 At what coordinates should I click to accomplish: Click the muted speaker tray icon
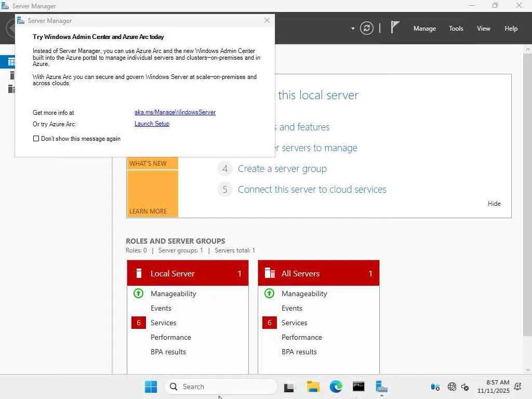465,387
